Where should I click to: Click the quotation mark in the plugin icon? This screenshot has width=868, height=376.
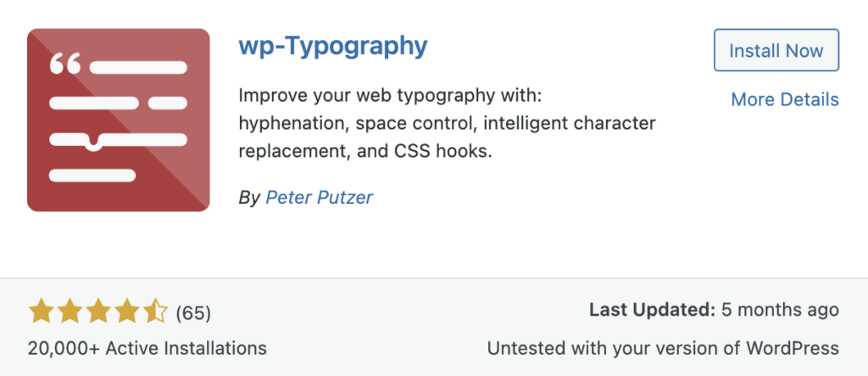tap(65, 64)
